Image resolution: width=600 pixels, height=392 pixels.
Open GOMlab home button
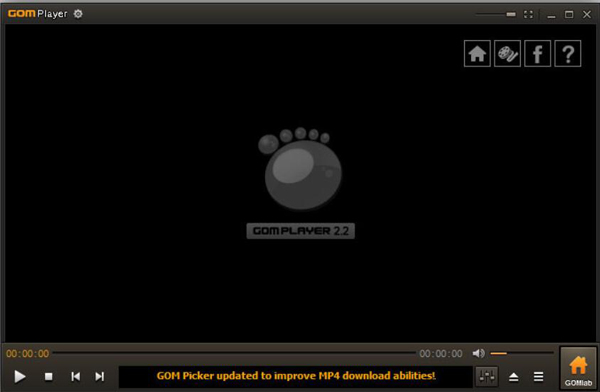coord(578,369)
